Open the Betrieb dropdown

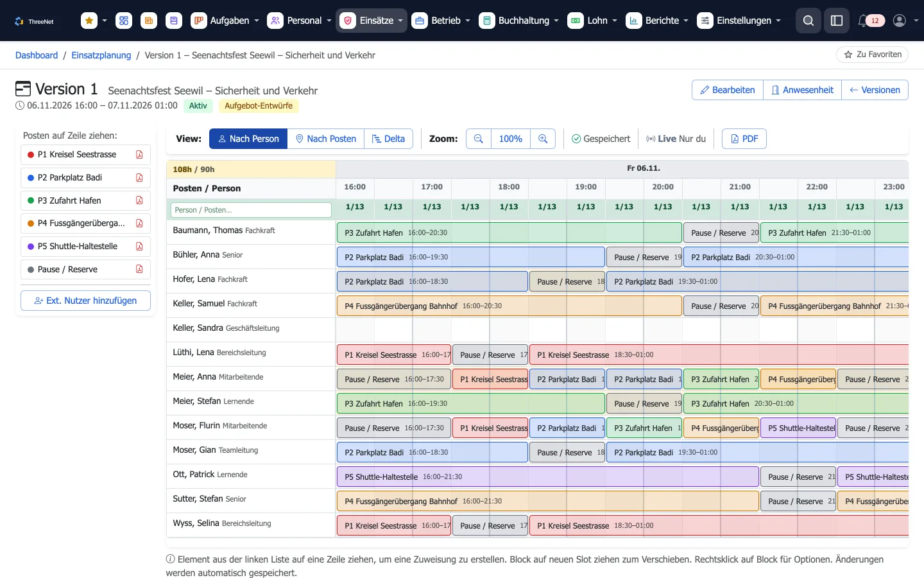point(441,21)
